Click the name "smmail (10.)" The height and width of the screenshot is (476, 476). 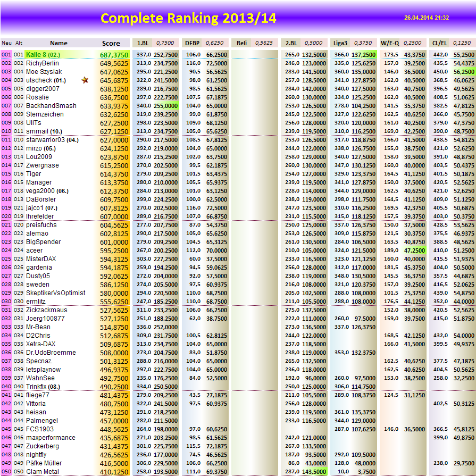coord(44,131)
